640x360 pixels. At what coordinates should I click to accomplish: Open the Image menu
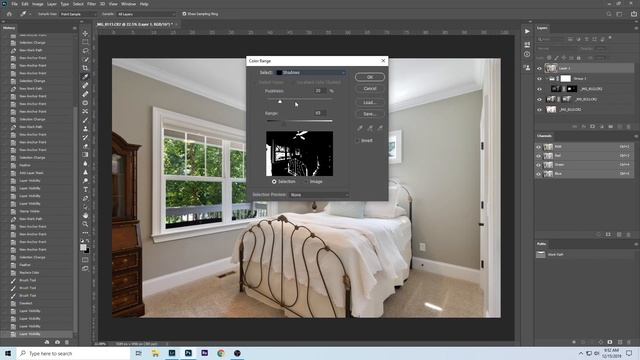[x=37, y=4]
